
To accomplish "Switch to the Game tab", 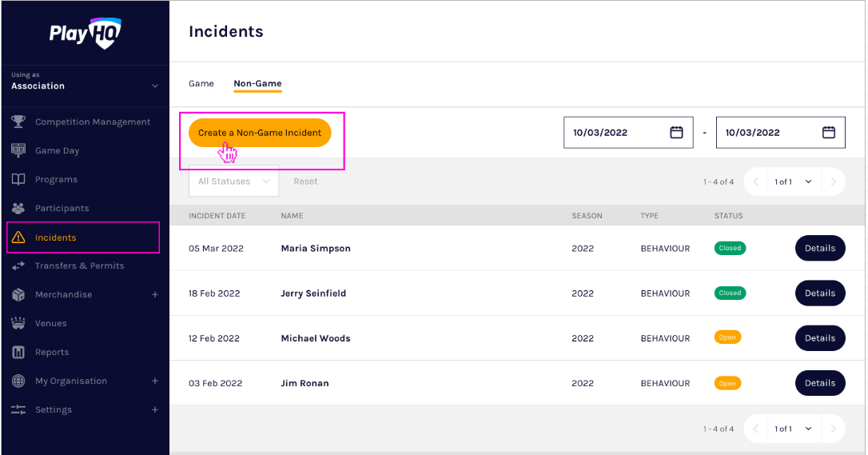I will point(201,83).
